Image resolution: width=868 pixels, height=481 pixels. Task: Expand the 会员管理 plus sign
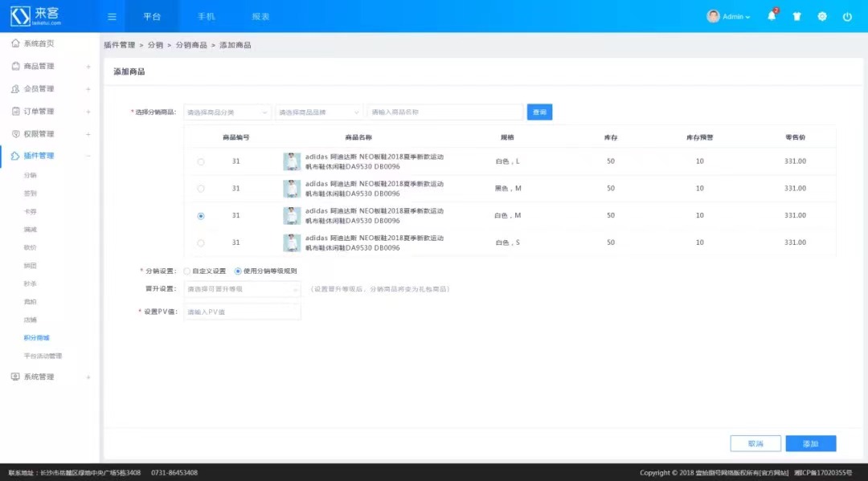88,89
